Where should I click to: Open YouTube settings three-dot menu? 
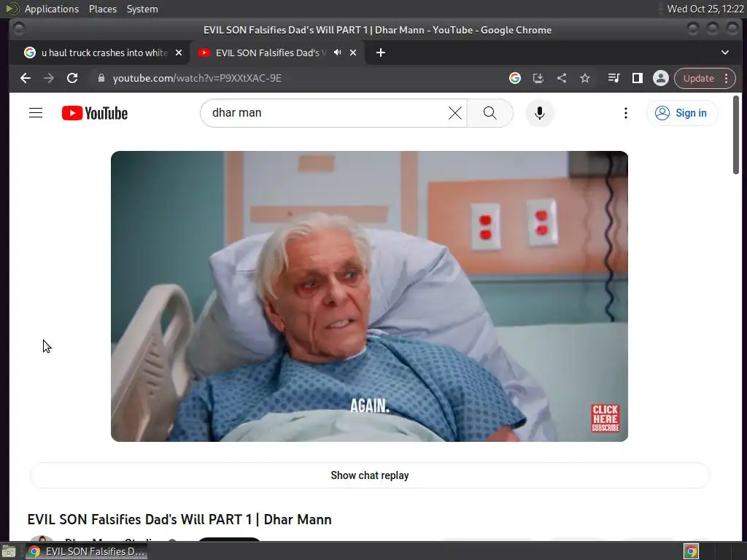[625, 113]
